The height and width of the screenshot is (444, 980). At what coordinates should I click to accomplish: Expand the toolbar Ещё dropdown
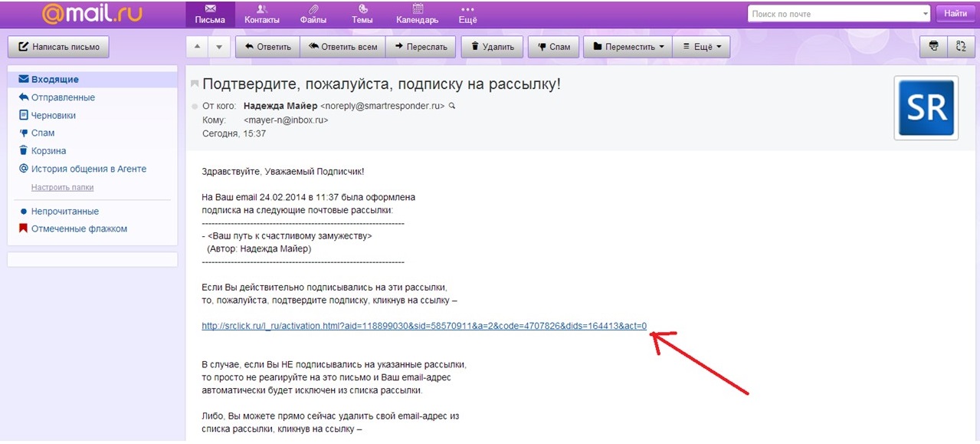(x=701, y=47)
